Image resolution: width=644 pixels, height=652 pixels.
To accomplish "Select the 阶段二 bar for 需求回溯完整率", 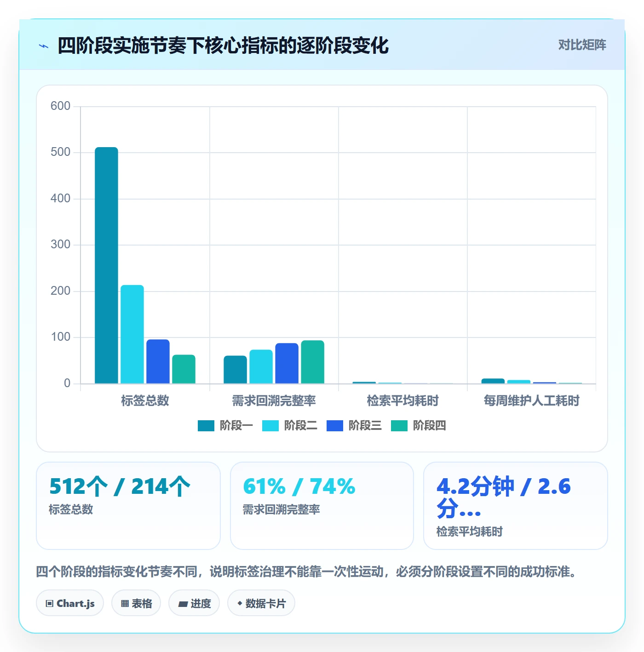I will click(x=261, y=366).
